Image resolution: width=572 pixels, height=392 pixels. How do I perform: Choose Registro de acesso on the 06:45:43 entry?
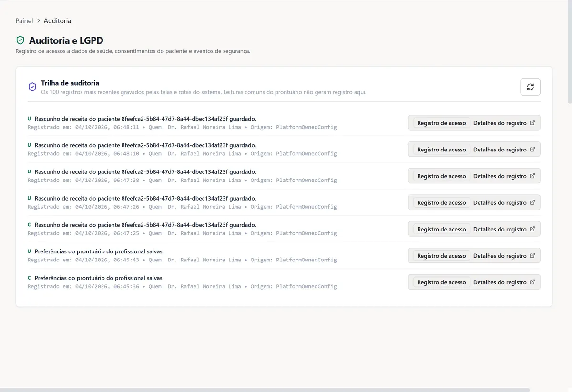[441, 256]
